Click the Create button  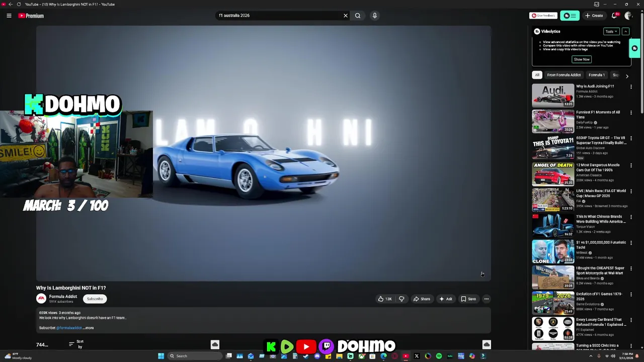coord(594,16)
